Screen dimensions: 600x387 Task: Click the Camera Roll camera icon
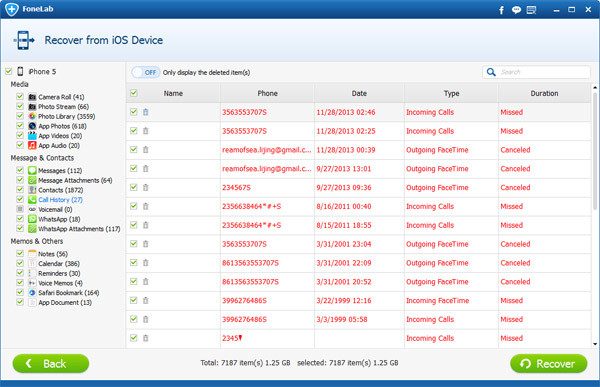(32, 97)
